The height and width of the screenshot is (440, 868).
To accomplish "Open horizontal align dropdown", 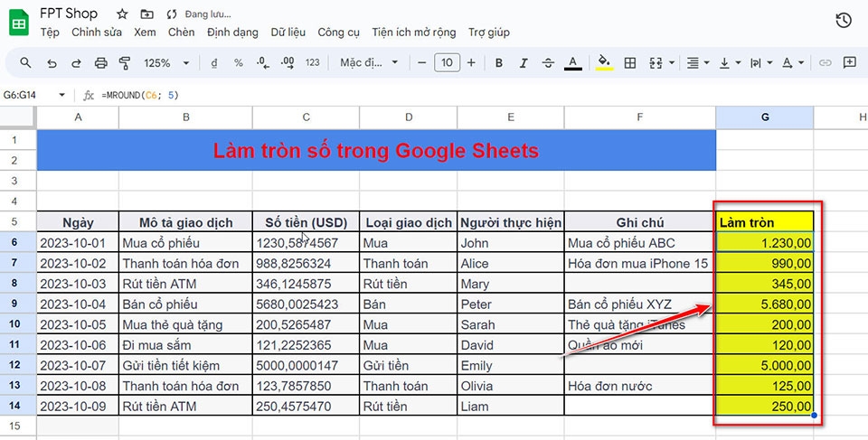I will point(697,63).
